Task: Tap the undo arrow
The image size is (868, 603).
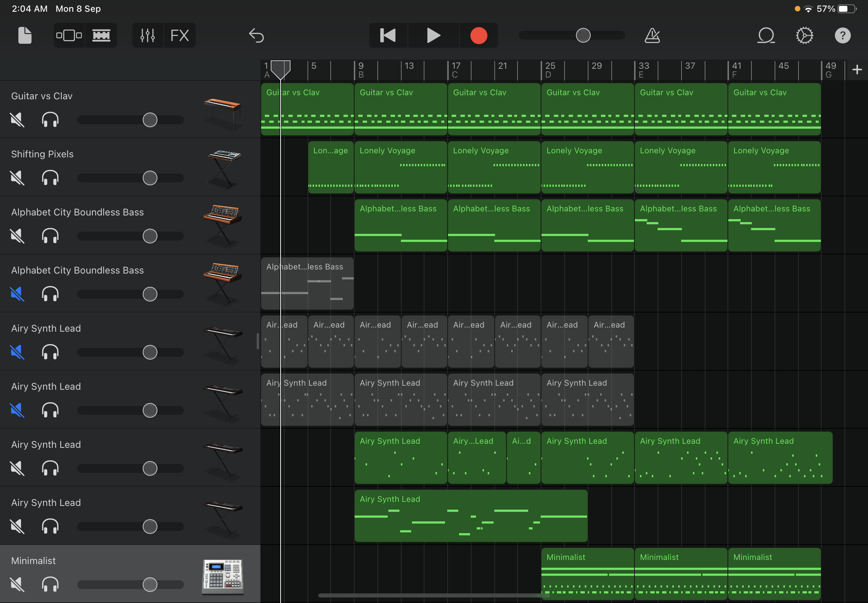Action: point(256,36)
